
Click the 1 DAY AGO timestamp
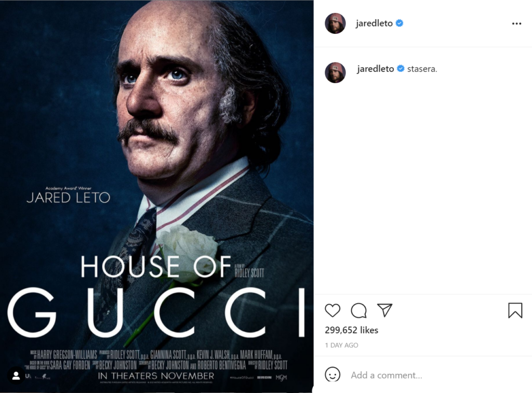pos(341,345)
